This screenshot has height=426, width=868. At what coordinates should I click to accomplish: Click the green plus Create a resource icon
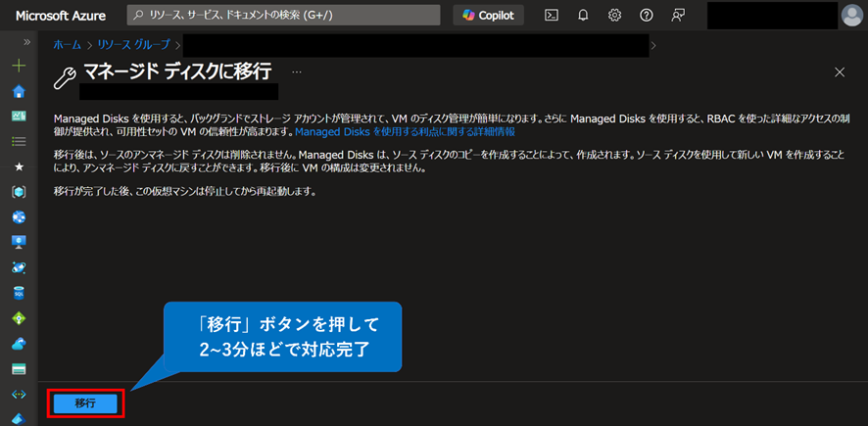(19, 67)
